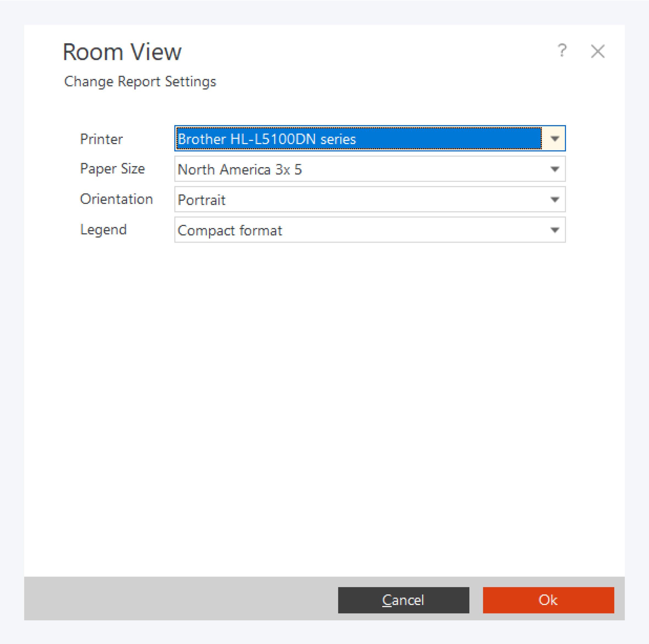Expand the Orientation dropdown arrow
649x644 pixels.
(x=555, y=200)
